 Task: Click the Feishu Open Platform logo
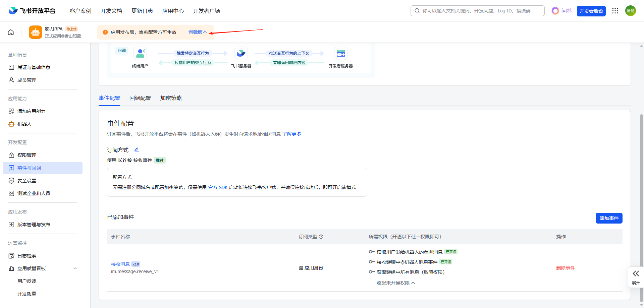pyautogui.click(x=32, y=11)
